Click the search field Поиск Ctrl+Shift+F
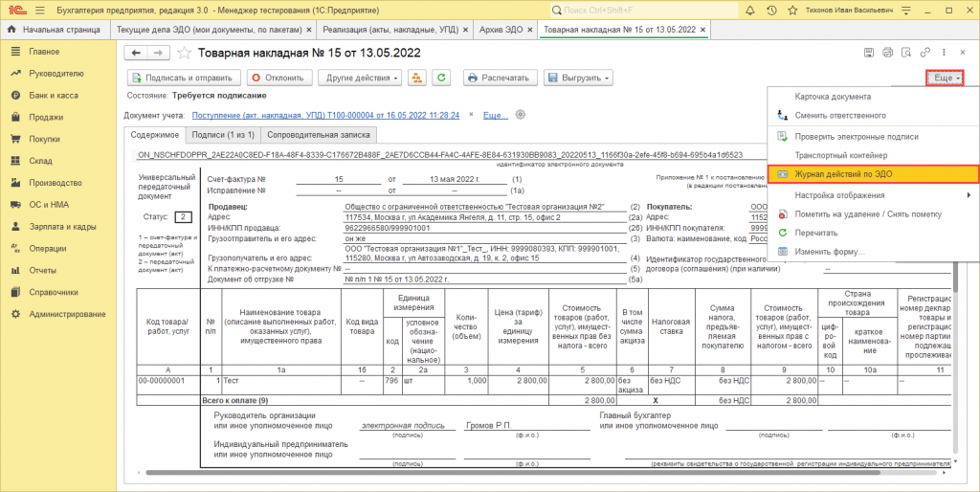 pyautogui.click(x=644, y=11)
